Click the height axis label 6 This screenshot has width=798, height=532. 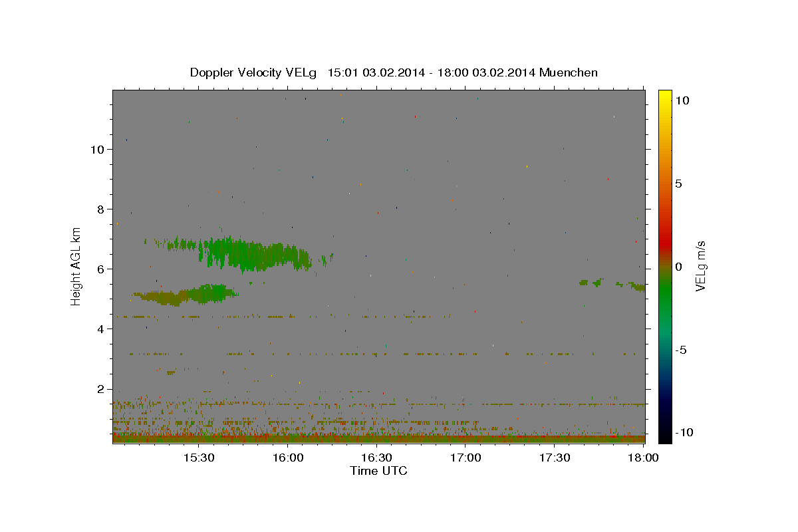pos(102,269)
